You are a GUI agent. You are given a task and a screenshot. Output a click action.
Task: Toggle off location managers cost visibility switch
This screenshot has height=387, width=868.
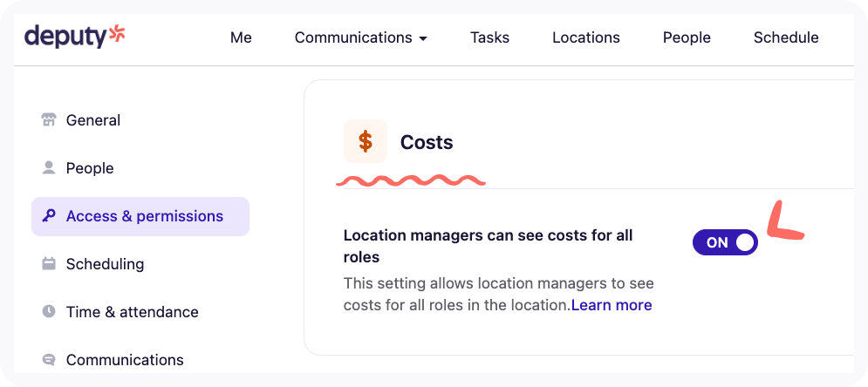point(725,242)
